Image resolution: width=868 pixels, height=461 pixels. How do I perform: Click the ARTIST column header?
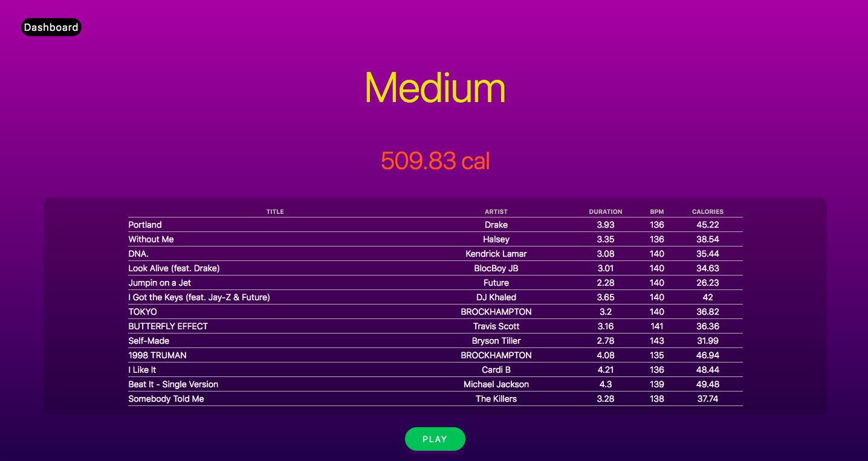pyautogui.click(x=496, y=212)
